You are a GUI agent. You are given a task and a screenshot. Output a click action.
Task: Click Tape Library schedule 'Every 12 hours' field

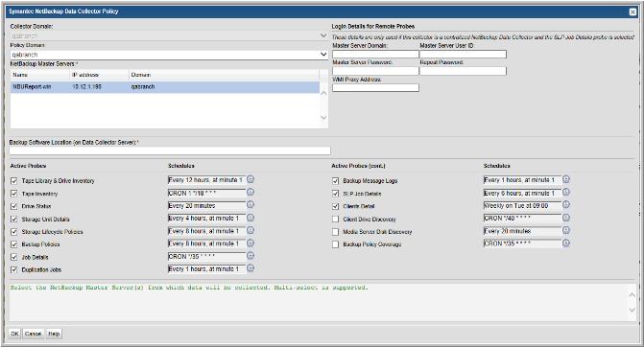pos(206,180)
